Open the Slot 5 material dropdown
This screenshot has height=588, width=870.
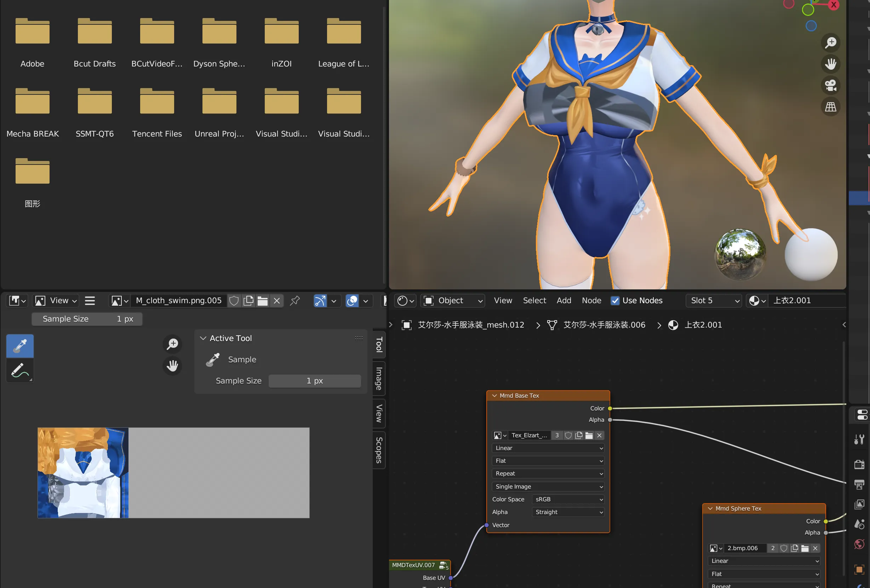[x=714, y=301]
